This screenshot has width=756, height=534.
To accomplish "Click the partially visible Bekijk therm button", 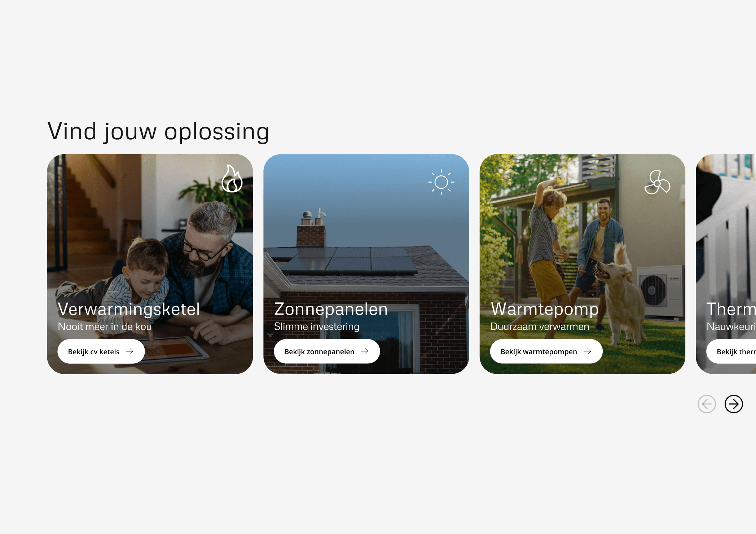I will coord(731,351).
